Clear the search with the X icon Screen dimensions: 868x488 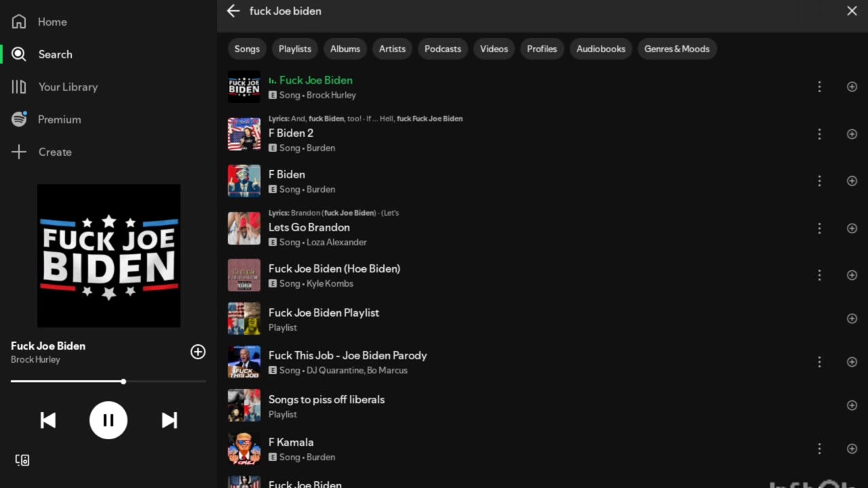click(x=852, y=11)
